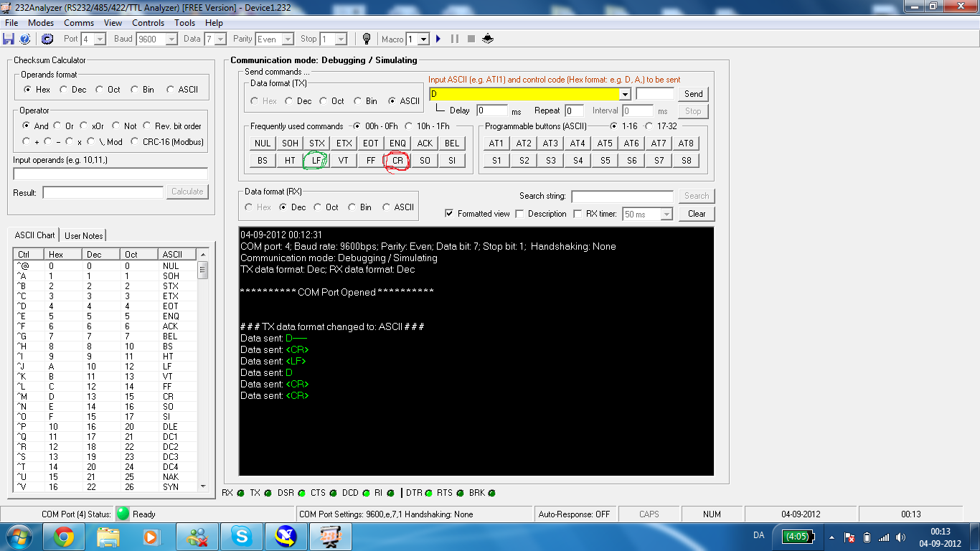Open the Stop bits dropdown
Image resolution: width=980 pixels, height=551 pixels.
pyautogui.click(x=341, y=39)
